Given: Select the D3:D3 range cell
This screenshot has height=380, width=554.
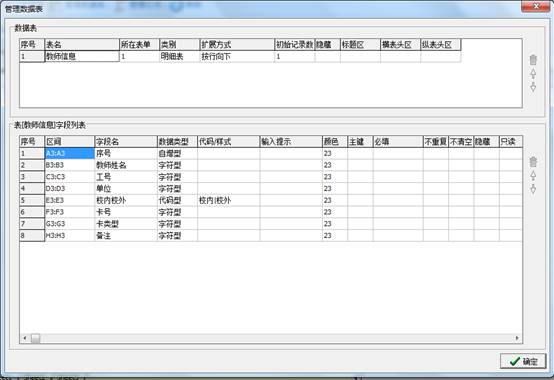Looking at the screenshot, I should tap(70, 188).
